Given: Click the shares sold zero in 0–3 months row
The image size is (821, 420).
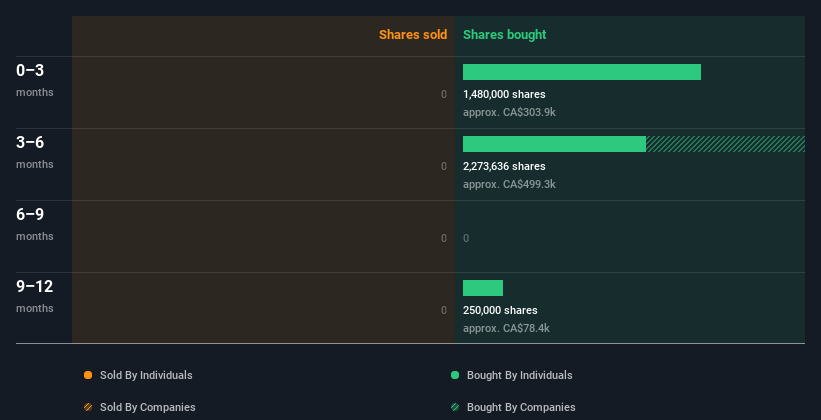Looking at the screenshot, I should [444, 94].
